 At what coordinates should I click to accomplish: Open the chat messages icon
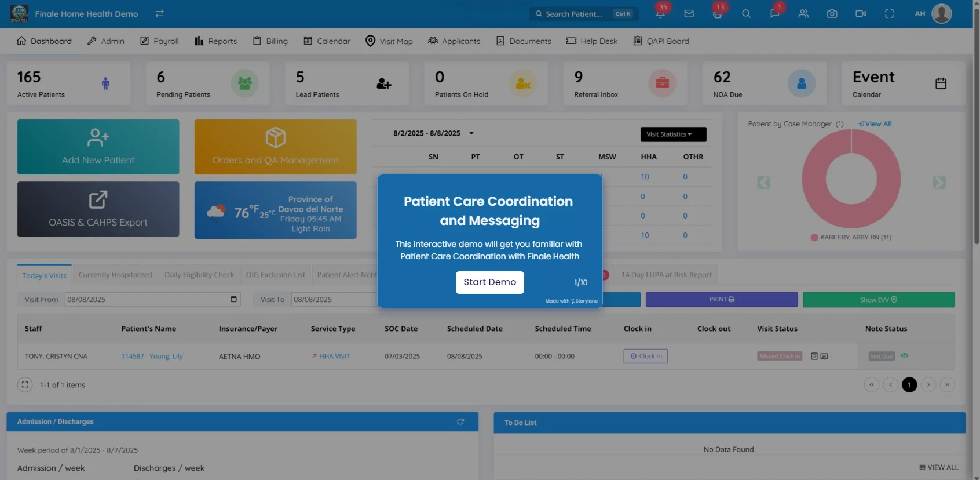[x=774, y=14]
